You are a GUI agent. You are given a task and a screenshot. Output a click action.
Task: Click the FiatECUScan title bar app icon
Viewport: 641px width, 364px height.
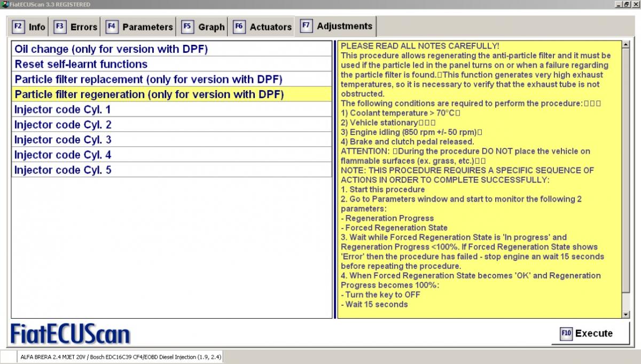(x=5, y=4)
